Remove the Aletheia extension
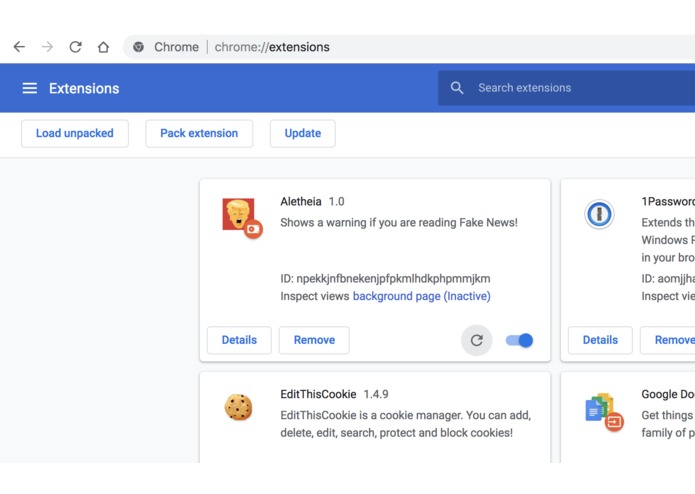695x494 pixels. pos(314,340)
